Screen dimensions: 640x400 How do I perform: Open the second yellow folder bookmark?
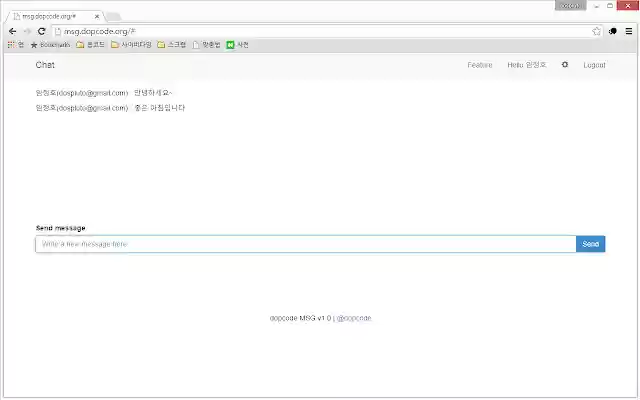pyautogui.click(x=131, y=44)
